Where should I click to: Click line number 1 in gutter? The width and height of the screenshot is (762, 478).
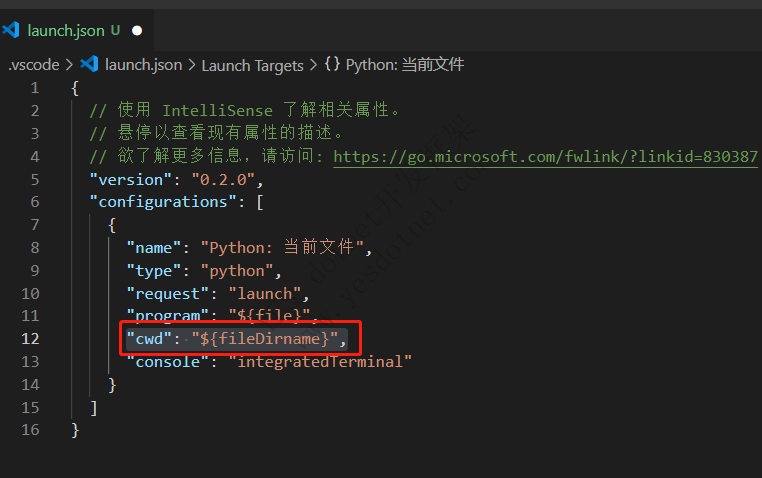(x=35, y=88)
